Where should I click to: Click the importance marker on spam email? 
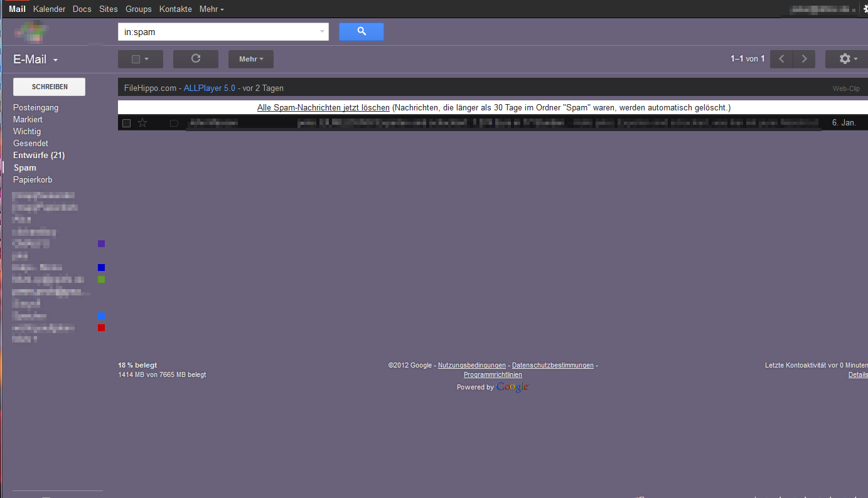[174, 123]
